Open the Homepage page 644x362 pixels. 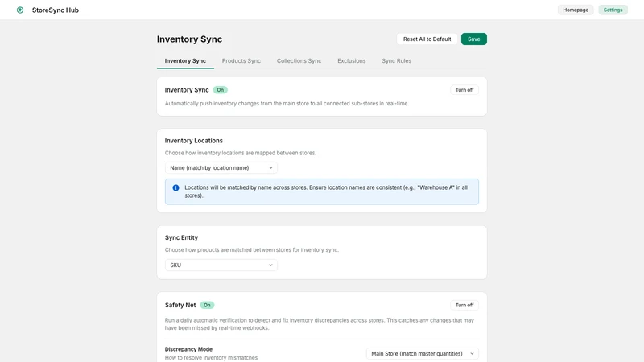click(x=576, y=10)
